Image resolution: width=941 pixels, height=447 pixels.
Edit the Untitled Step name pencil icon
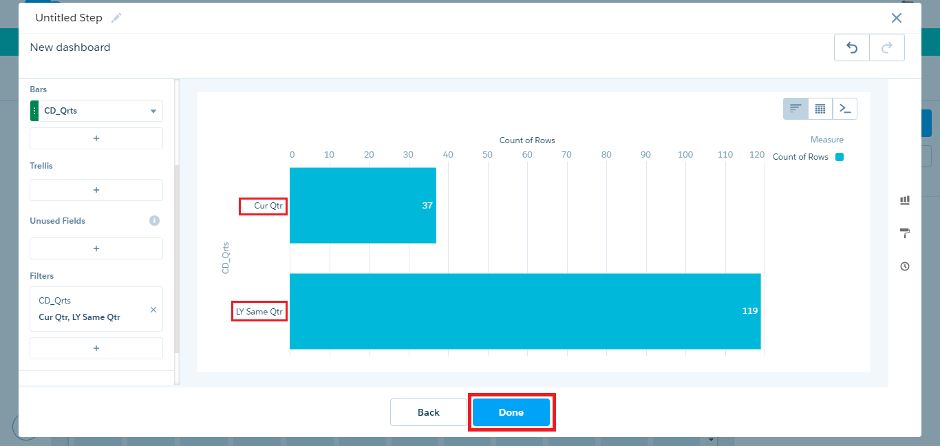[x=116, y=18]
